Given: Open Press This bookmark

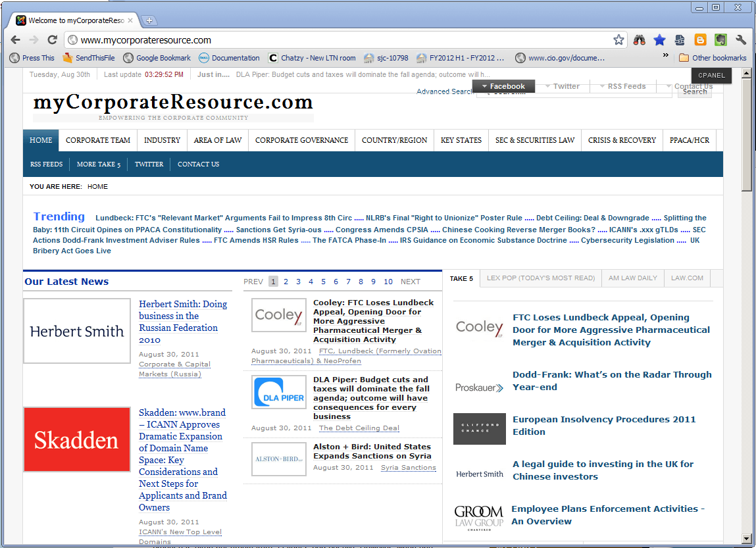Looking at the screenshot, I should [32, 58].
